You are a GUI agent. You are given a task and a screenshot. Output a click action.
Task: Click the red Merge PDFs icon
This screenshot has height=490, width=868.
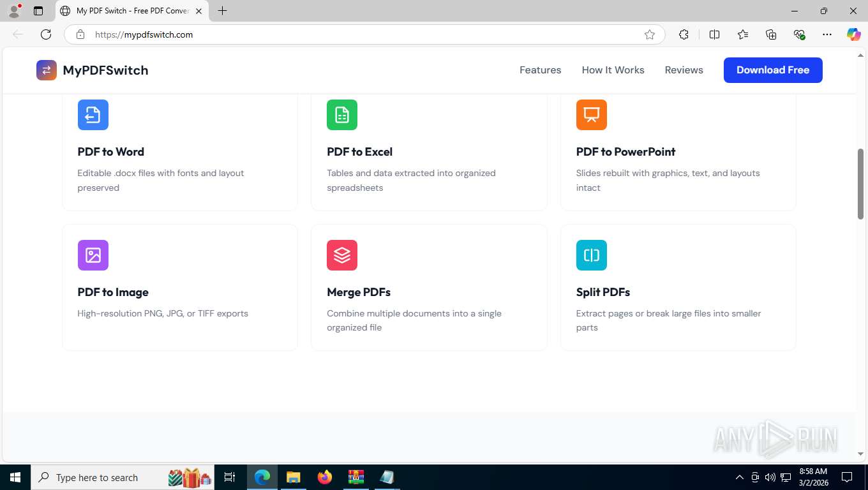click(342, 255)
